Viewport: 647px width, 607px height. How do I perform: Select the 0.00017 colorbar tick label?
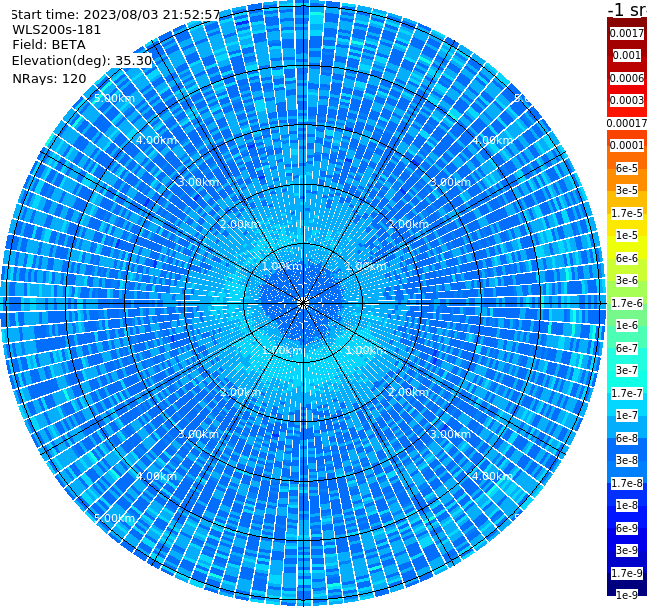tap(627, 123)
